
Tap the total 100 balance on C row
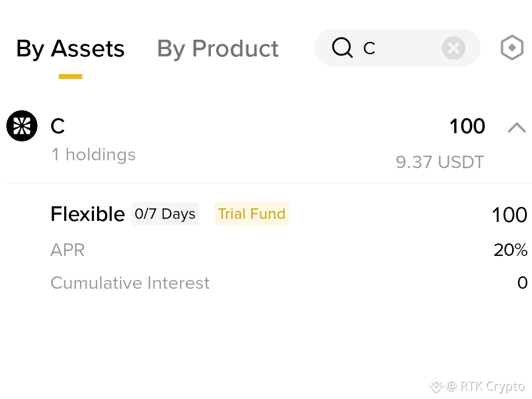coord(467,126)
